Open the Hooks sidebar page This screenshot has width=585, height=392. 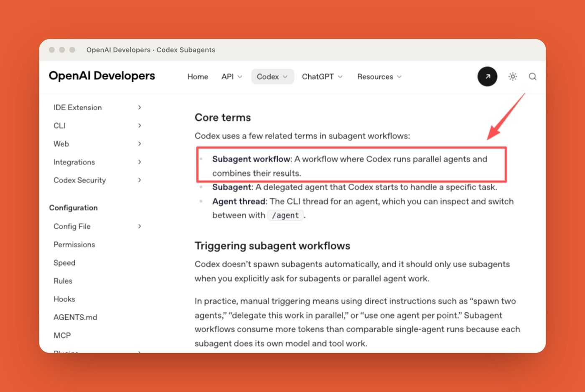pos(64,299)
